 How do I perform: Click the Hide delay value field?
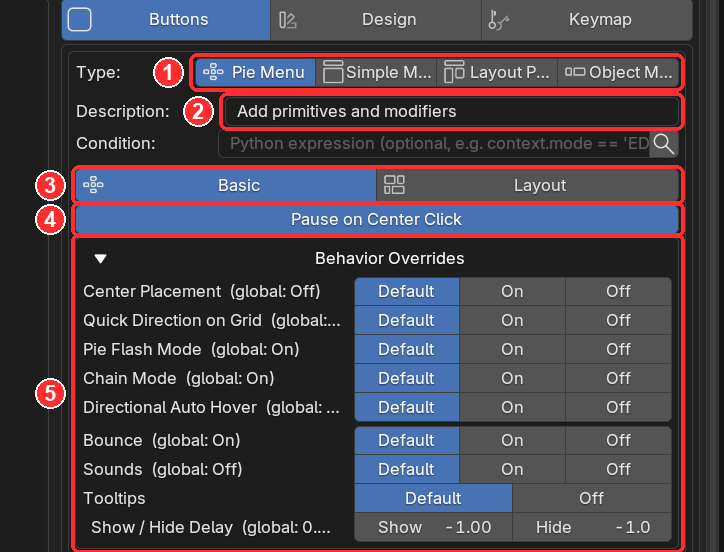click(591, 527)
